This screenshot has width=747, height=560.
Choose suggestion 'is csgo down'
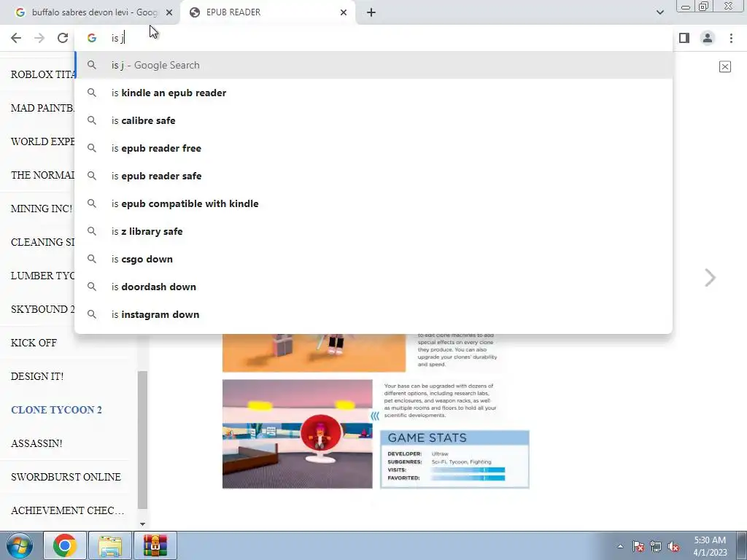point(373,259)
